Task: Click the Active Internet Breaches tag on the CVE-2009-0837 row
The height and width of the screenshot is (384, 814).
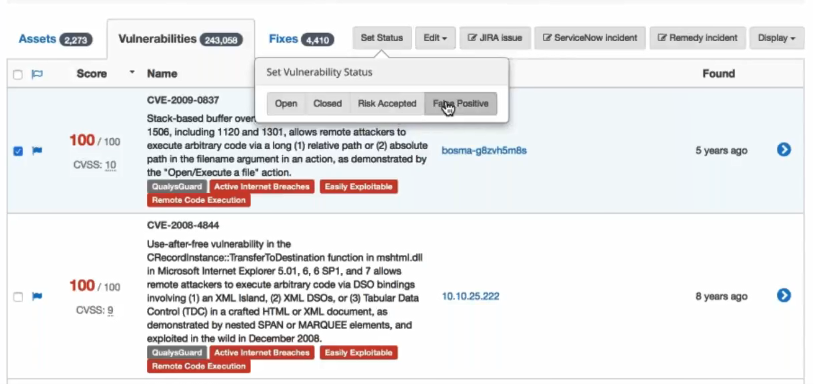Action: [x=262, y=186]
